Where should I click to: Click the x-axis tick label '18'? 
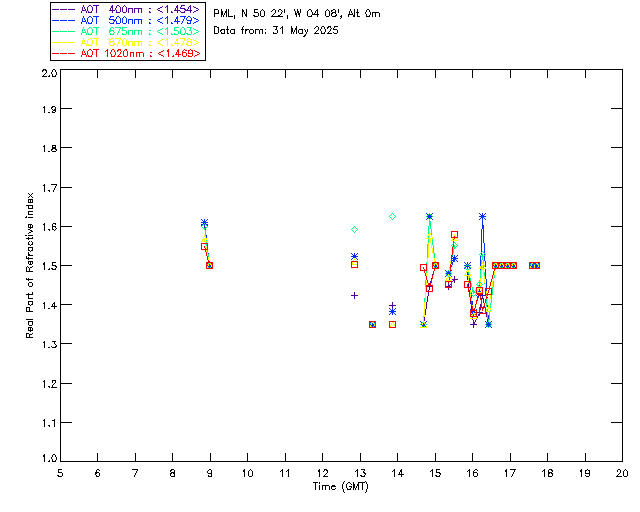547,473
